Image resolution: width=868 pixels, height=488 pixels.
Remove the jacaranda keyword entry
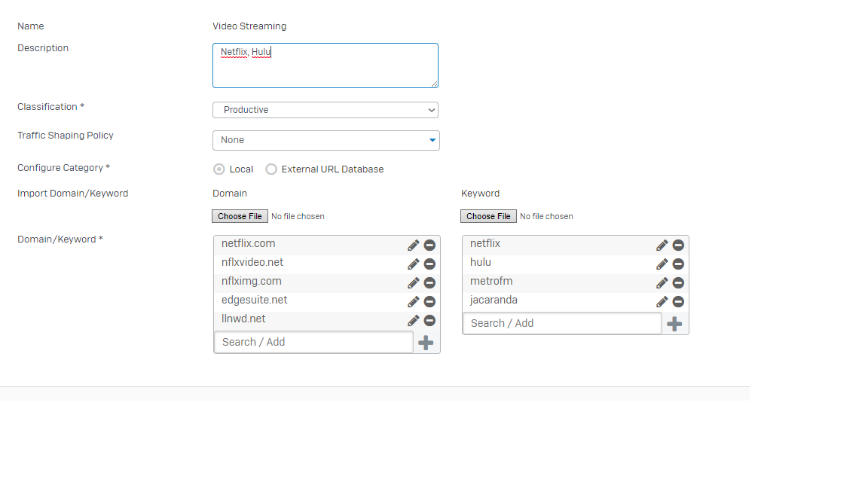coord(678,301)
